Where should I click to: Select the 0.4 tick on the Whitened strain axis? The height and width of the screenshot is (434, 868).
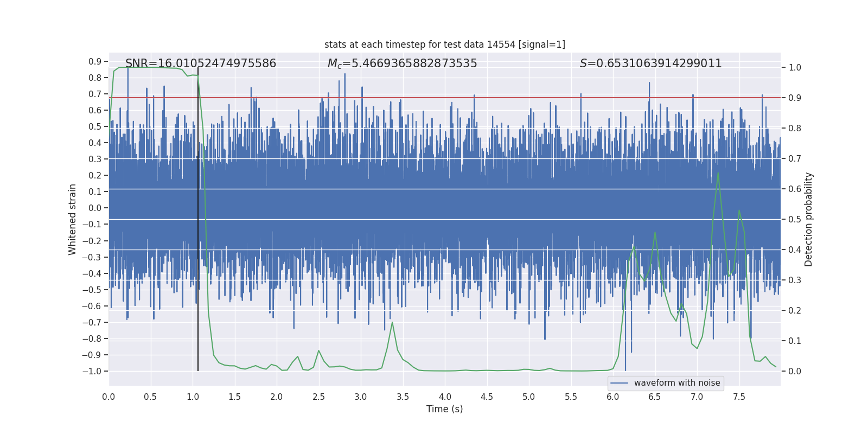pyautogui.click(x=95, y=143)
